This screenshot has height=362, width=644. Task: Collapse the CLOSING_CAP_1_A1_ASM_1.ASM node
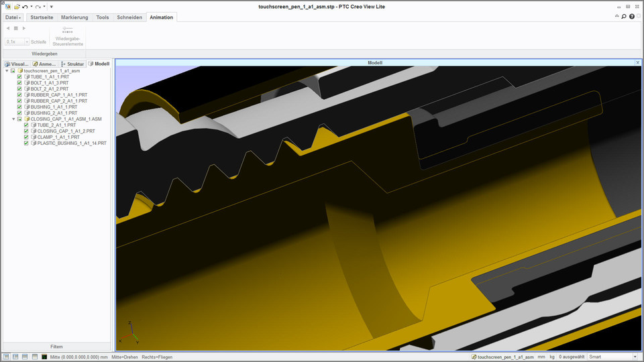pos(13,119)
